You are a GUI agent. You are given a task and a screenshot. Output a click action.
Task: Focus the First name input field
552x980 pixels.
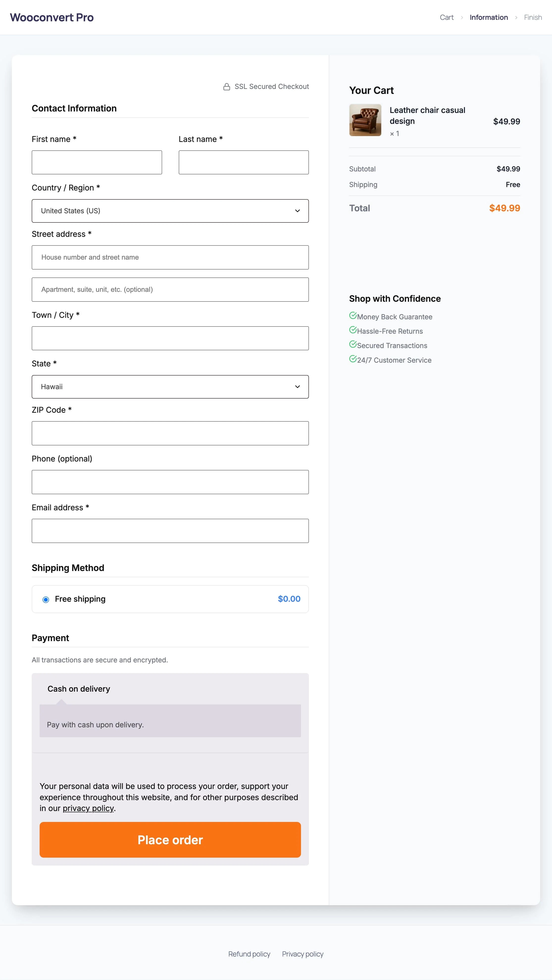coord(97,163)
